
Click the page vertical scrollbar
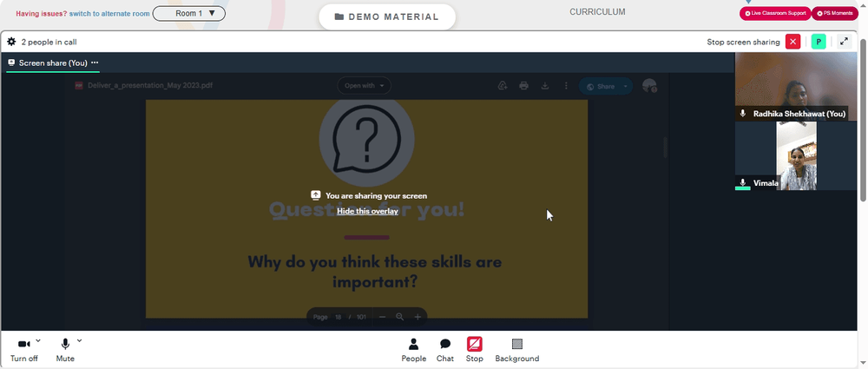pos(864,119)
